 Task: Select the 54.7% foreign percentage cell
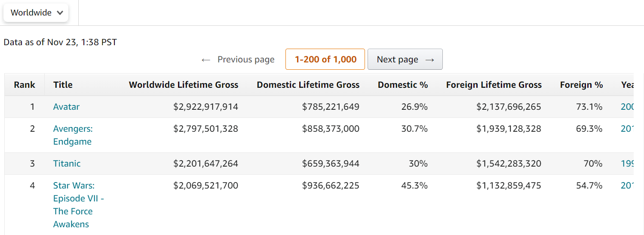(x=589, y=186)
